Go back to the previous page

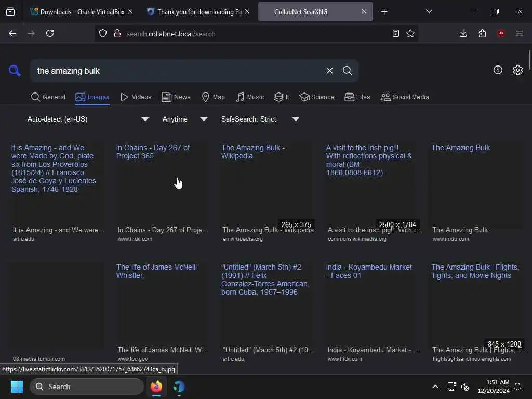tap(12, 34)
